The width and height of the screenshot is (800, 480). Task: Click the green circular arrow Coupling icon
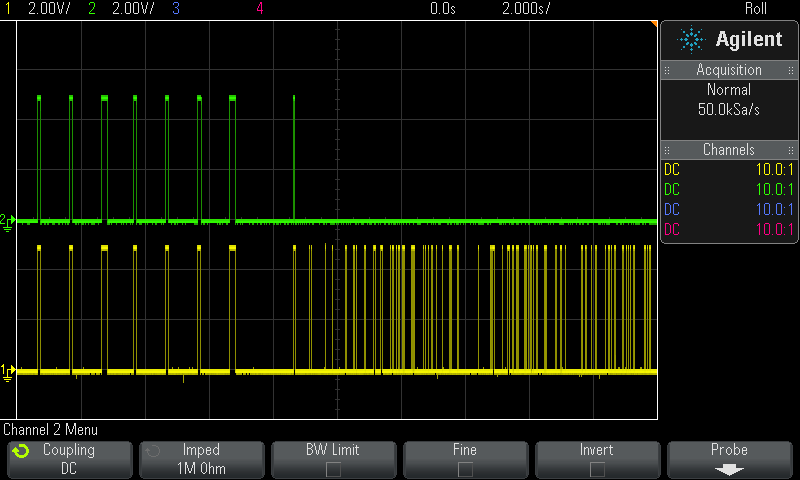click(x=21, y=451)
